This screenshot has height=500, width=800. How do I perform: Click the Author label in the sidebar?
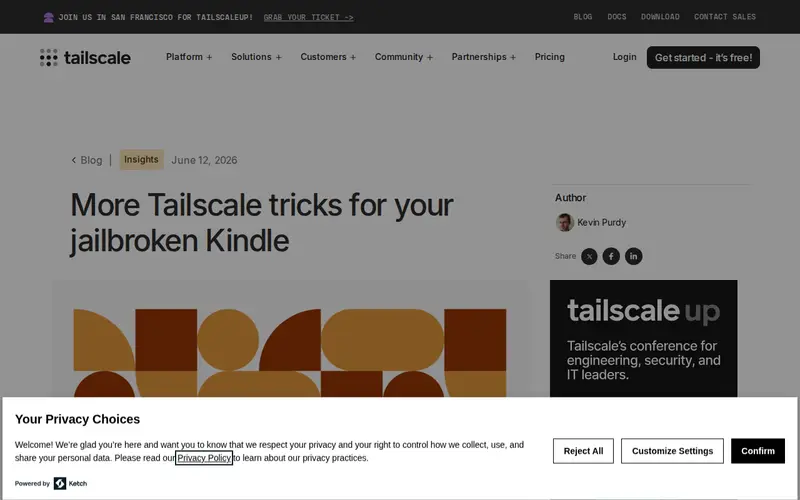[x=570, y=197]
